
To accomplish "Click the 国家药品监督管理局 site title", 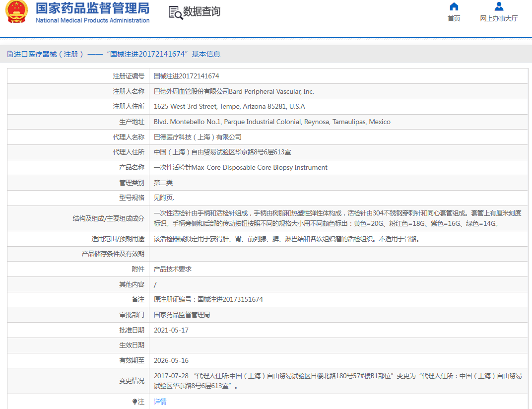I will click(92, 8).
